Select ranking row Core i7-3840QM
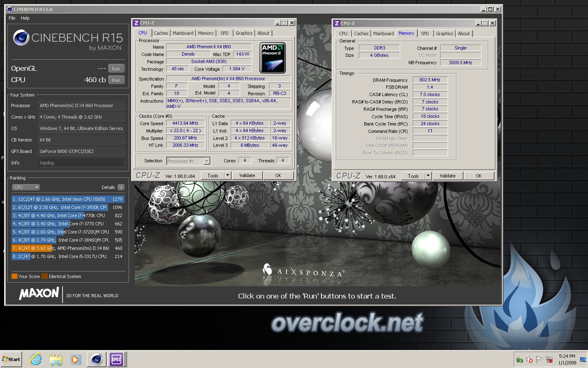Screen dimensions: 588x368 tap(68, 240)
